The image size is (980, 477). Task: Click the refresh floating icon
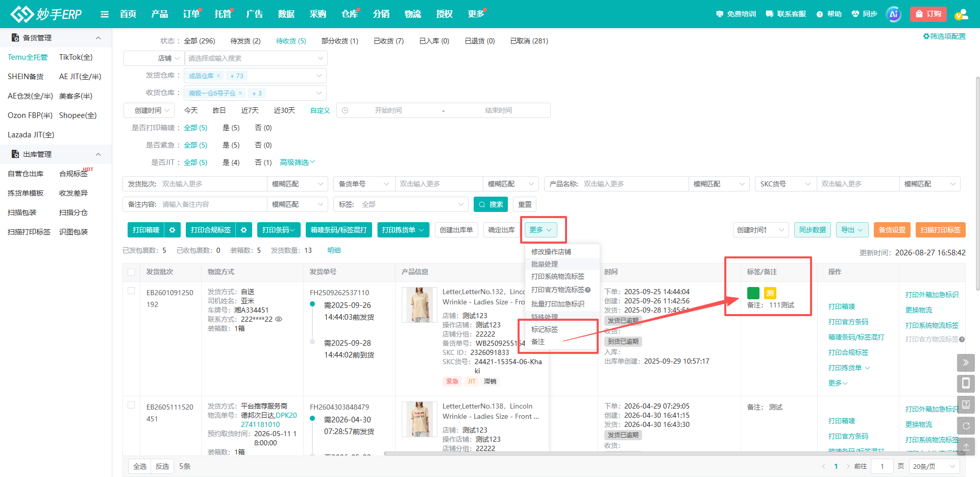966,425
